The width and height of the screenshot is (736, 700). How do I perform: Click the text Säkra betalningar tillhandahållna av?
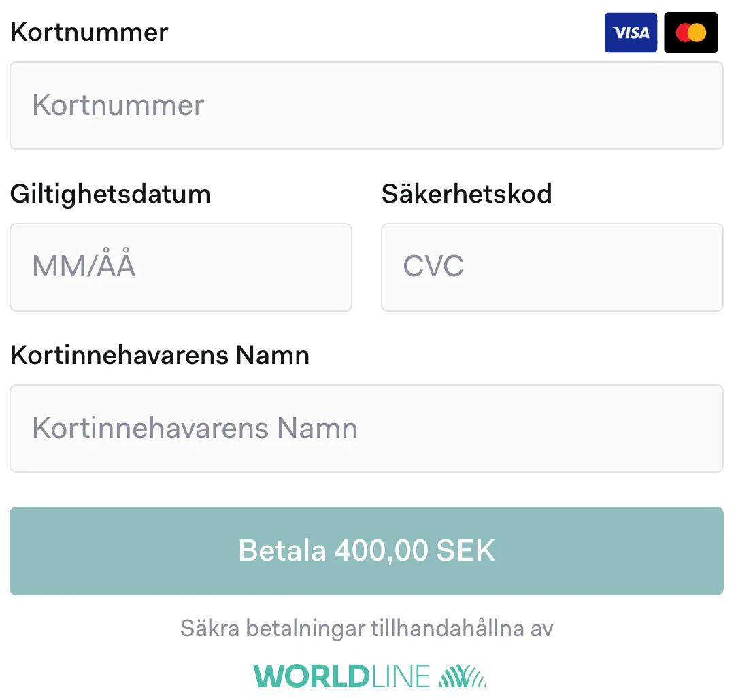click(x=367, y=628)
